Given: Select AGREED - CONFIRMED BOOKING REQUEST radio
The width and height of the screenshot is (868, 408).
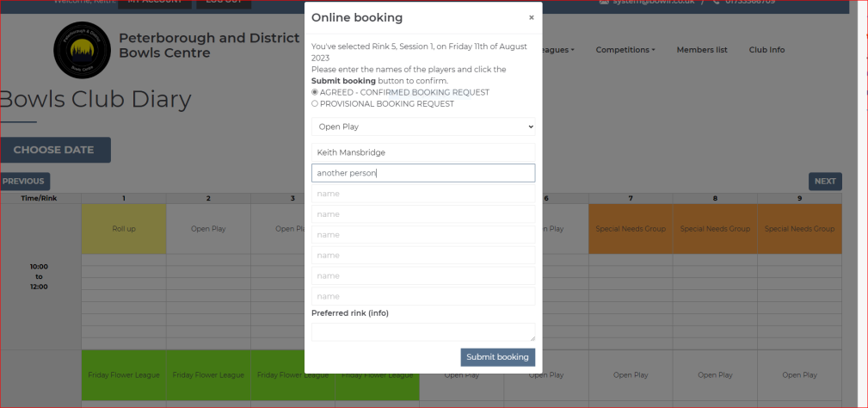Looking at the screenshot, I should pos(315,92).
